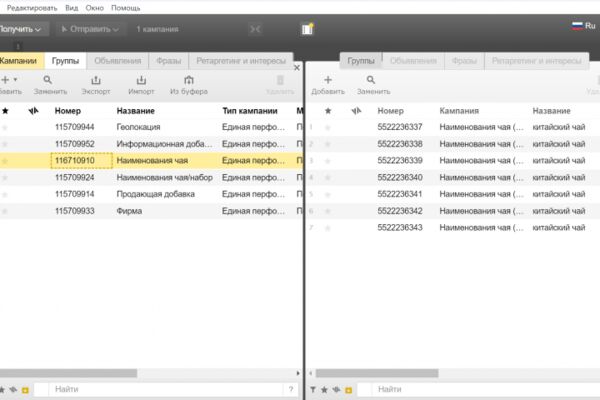The image size is (600, 400).
Task: Click the Заменить search icon in left panel
Action: point(47,80)
